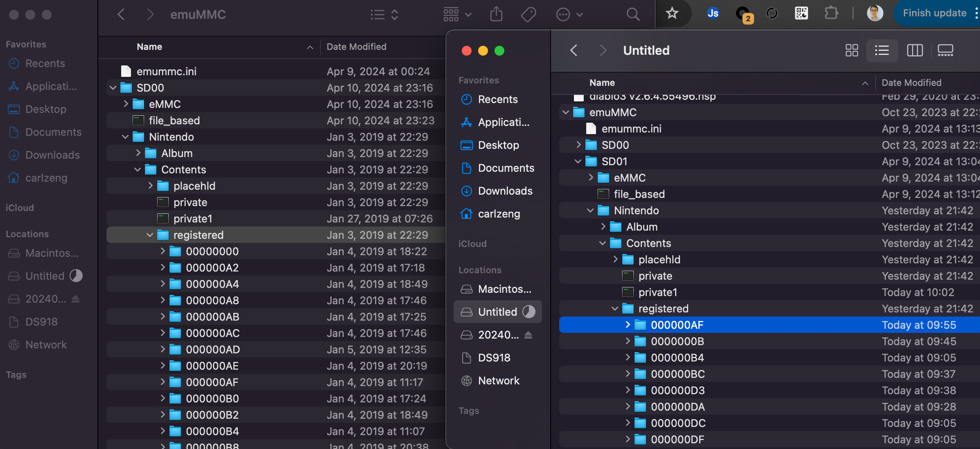Open Recents in emuMMC window sidebar

pos(45,63)
